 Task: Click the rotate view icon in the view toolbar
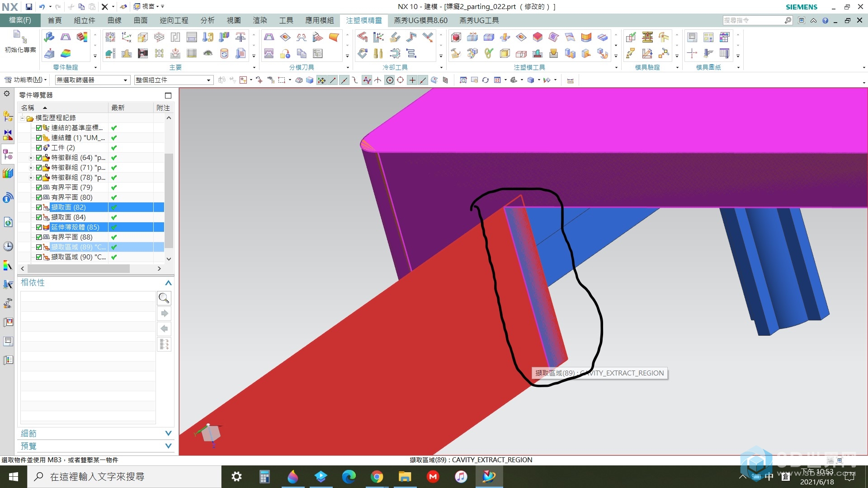[485, 80]
